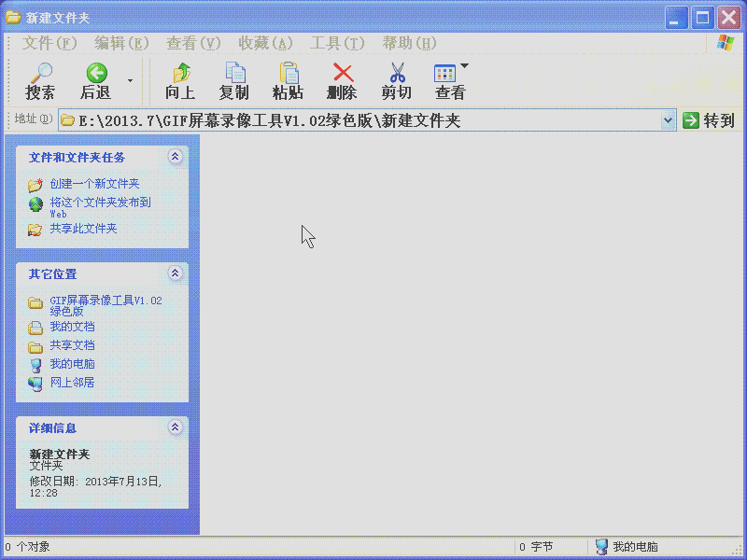Click the new folder icon beside 创建一个新文件夹
This screenshot has height=560, width=747.
(35, 184)
